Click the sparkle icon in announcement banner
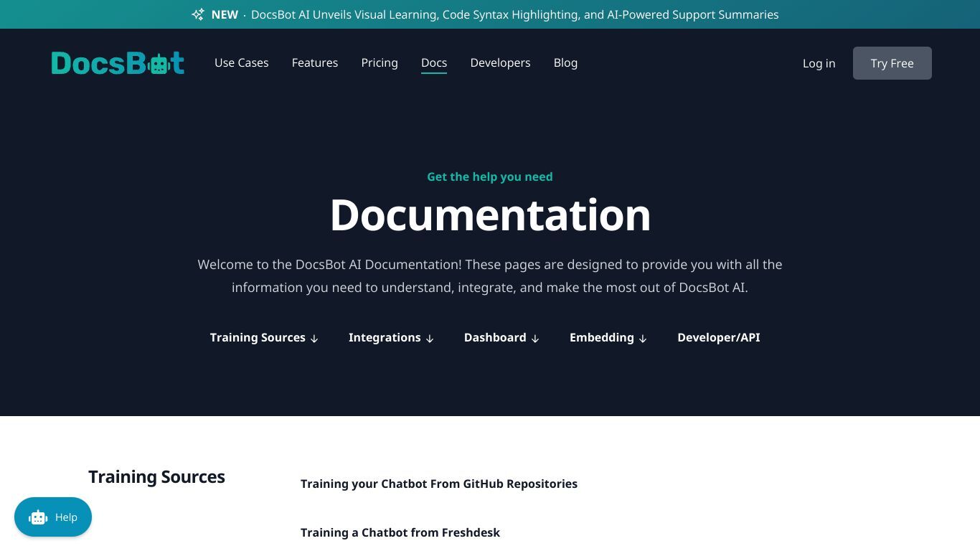Screen dimensions: 980x551 [x=198, y=14]
